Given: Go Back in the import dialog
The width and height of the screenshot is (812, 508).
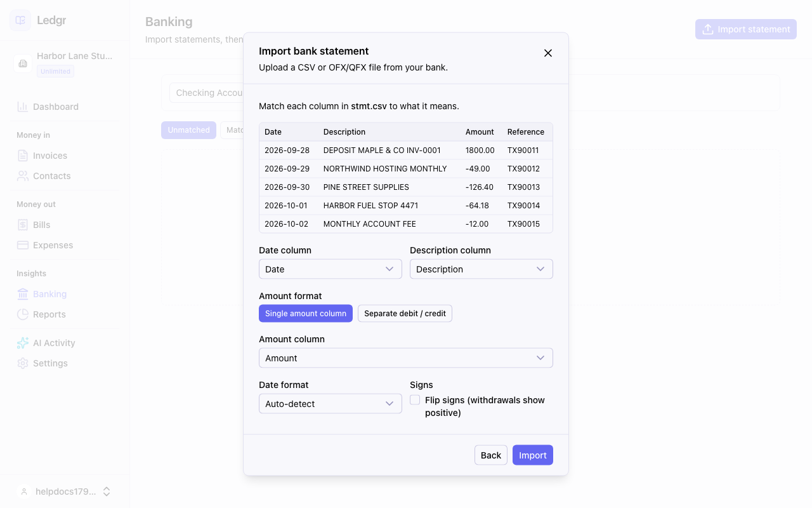Looking at the screenshot, I should pyautogui.click(x=491, y=455).
